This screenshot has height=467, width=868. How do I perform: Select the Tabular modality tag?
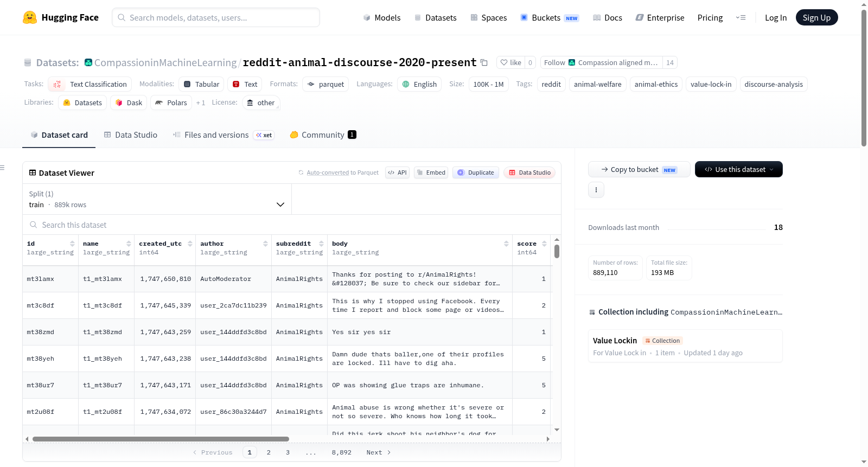201,84
